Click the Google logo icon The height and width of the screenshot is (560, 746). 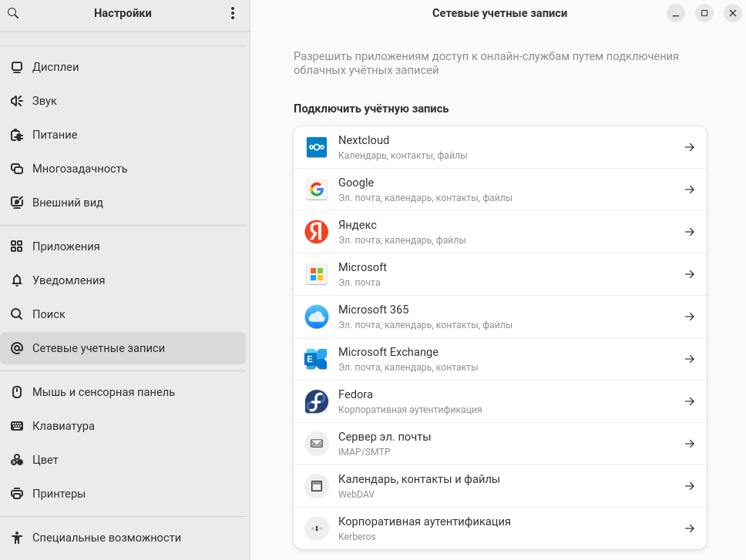pos(317,189)
